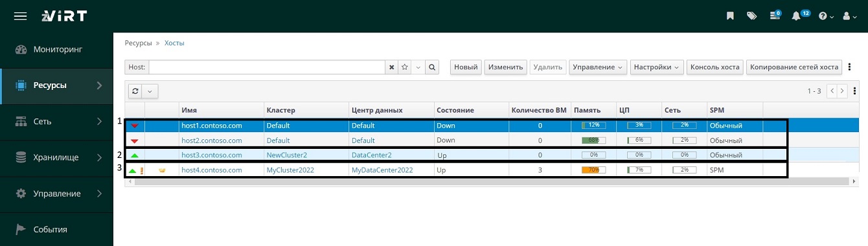Viewport: 868px width, 246px height.
Task: Go to next page of hosts
Action: click(842, 91)
